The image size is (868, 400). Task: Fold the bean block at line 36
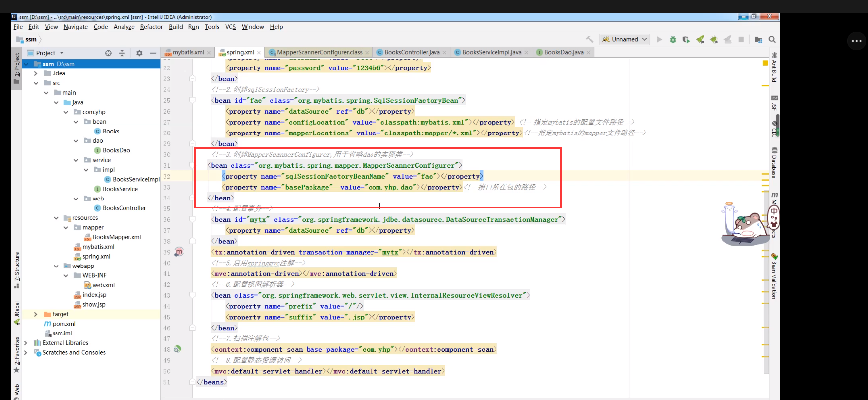(192, 219)
